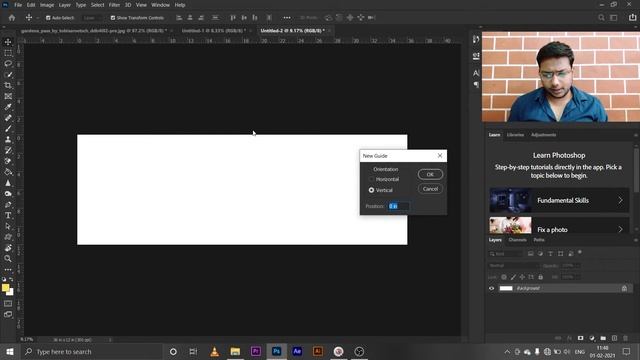Toggle the Auto-Select checkbox

click(x=48, y=18)
